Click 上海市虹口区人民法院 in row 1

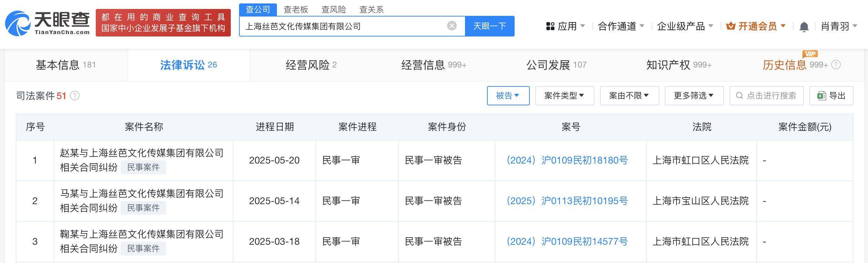coord(701,160)
